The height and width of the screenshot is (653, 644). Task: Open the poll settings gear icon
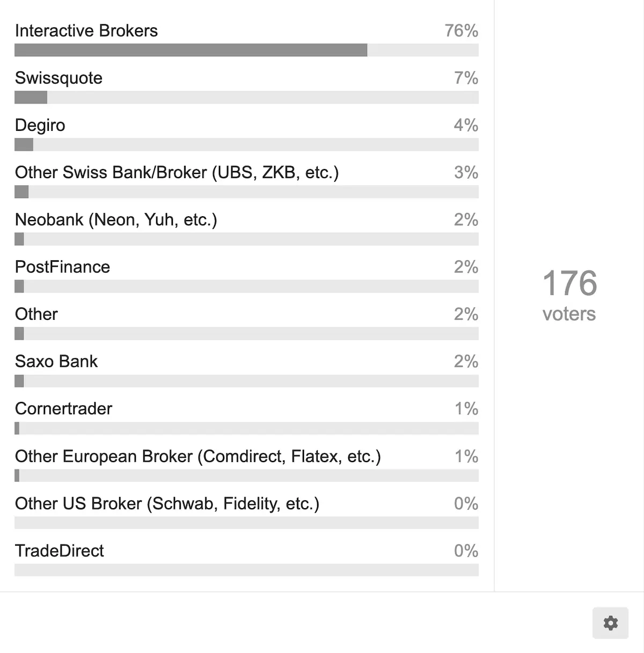(610, 623)
